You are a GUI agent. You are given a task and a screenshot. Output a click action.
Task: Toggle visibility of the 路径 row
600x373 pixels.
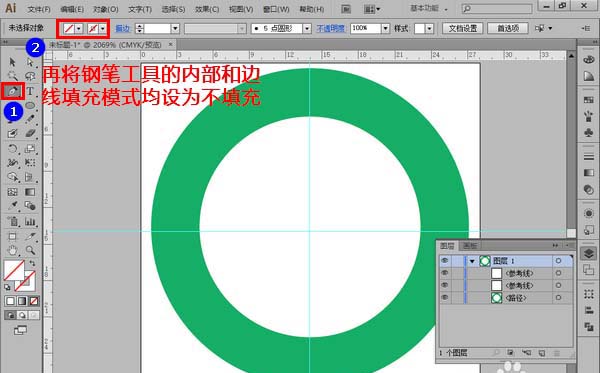pos(444,297)
